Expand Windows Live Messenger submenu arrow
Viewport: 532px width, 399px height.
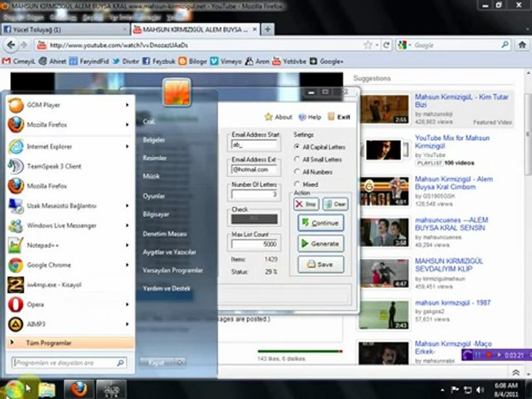point(127,226)
